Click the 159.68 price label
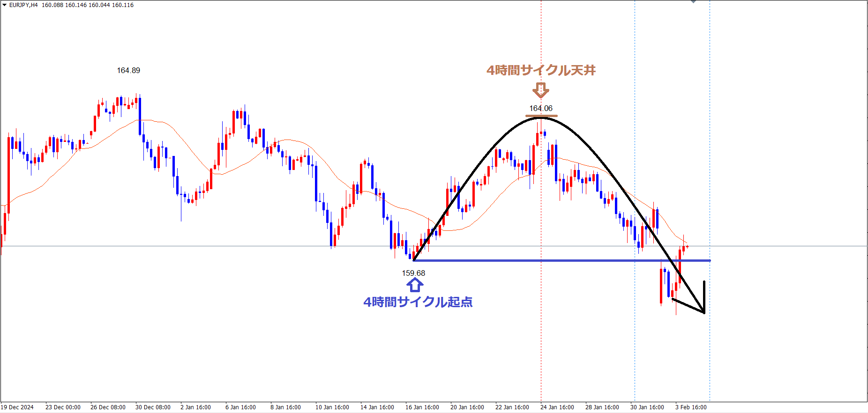This screenshot has height=413, width=868. [x=413, y=273]
